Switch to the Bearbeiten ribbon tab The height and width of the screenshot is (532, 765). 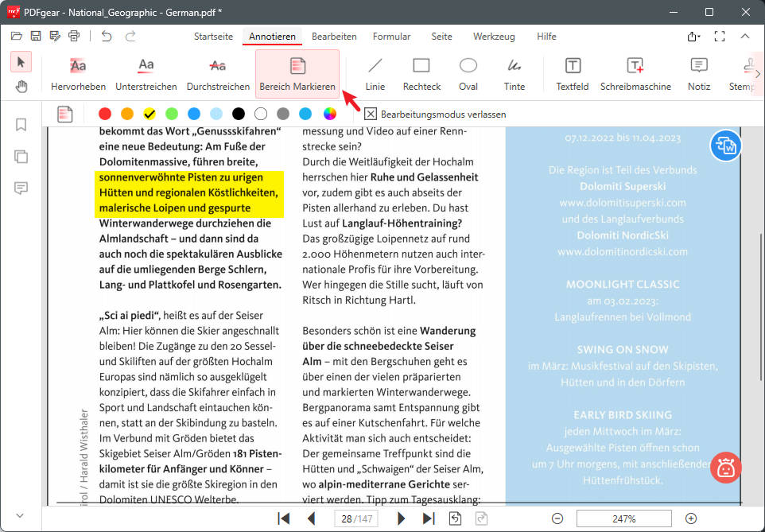335,36
